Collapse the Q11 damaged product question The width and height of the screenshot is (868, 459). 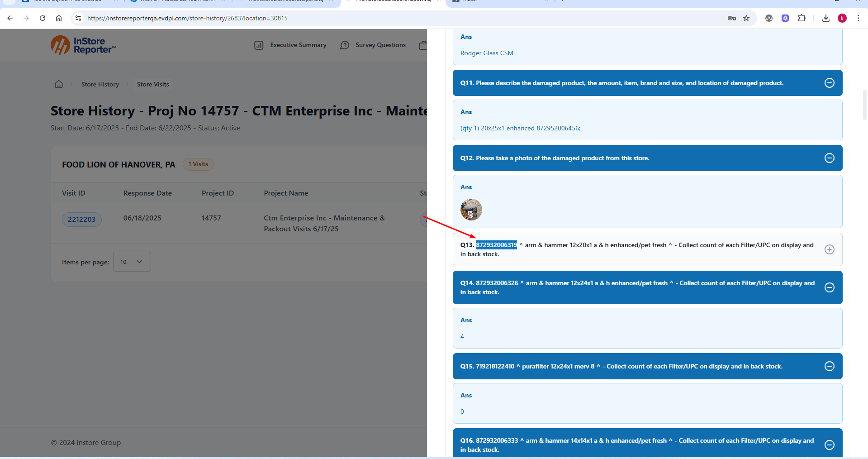point(829,83)
